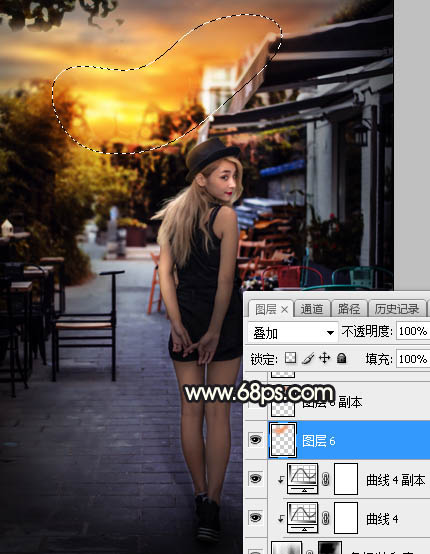Select the 曲线 4 副本 layer mask thumbnail
Viewport: 430px width, 554px height.
point(346,479)
